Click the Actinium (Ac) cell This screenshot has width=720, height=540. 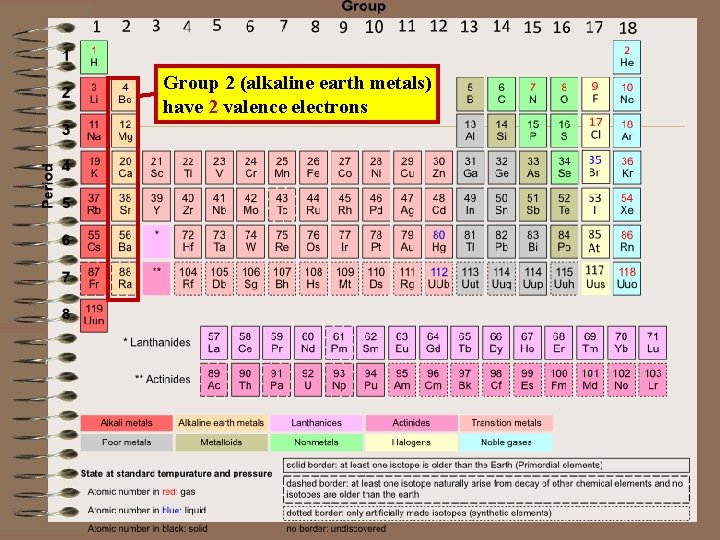214,380
